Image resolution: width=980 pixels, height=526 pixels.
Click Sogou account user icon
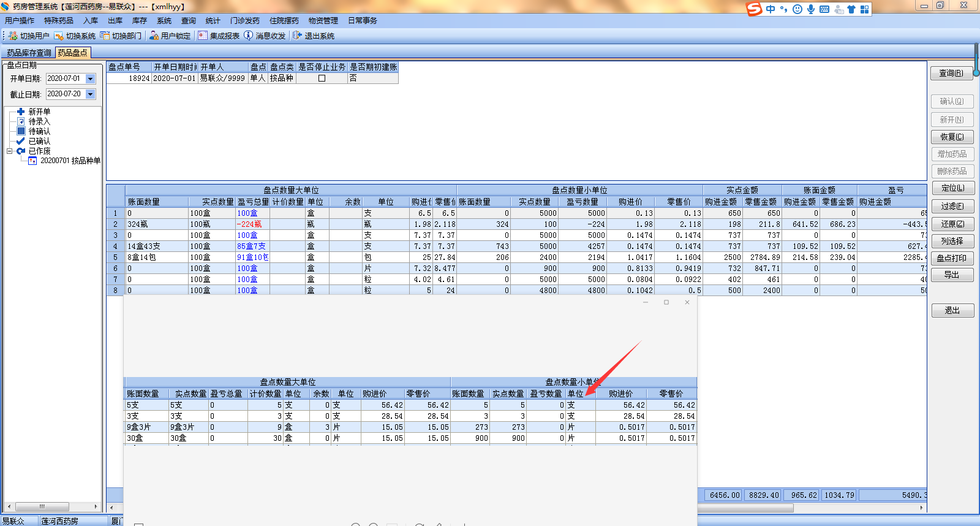pos(839,9)
